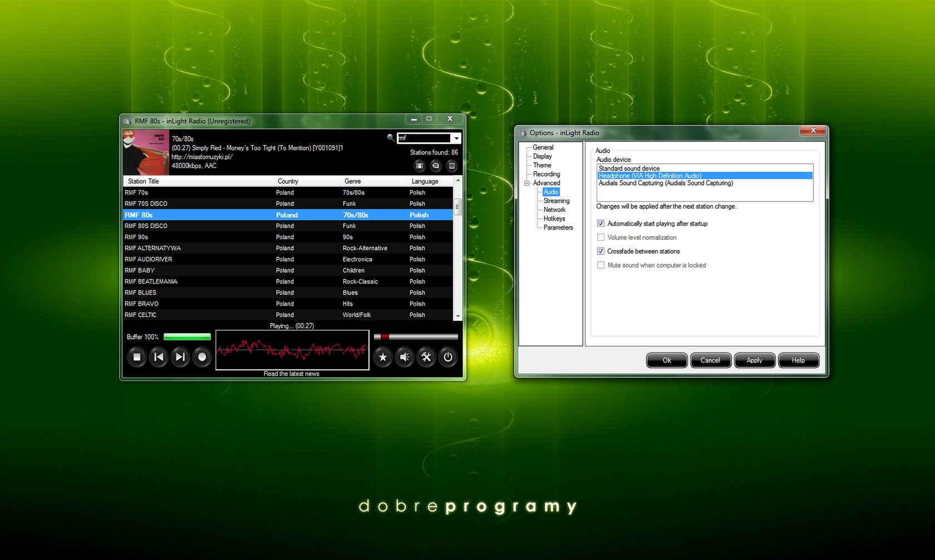
Task: Toggle Volume level normalization checkbox
Action: pos(601,237)
